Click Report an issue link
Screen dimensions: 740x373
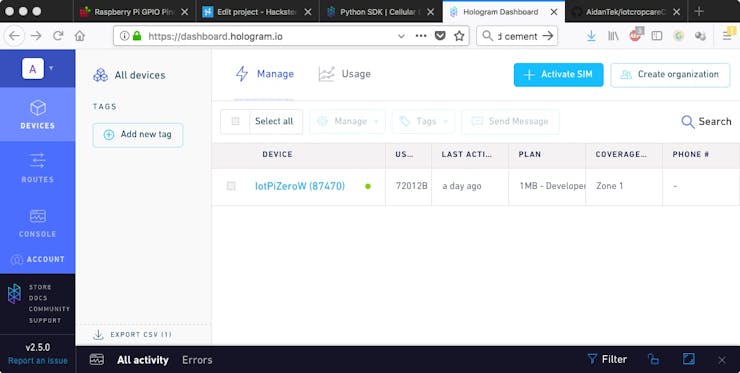[37, 361]
